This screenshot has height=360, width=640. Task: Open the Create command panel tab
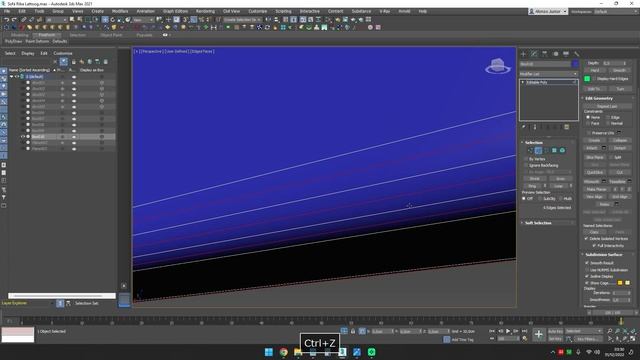coord(524,54)
